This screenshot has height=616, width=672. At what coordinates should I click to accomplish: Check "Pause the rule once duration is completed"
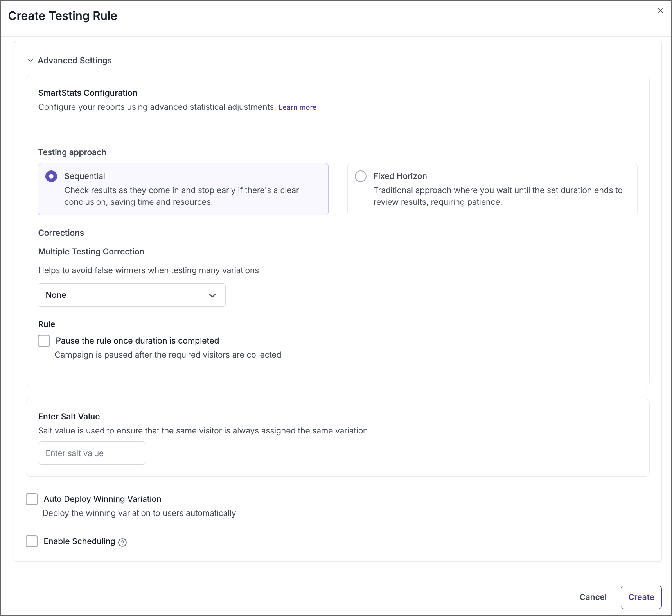pyautogui.click(x=43, y=340)
